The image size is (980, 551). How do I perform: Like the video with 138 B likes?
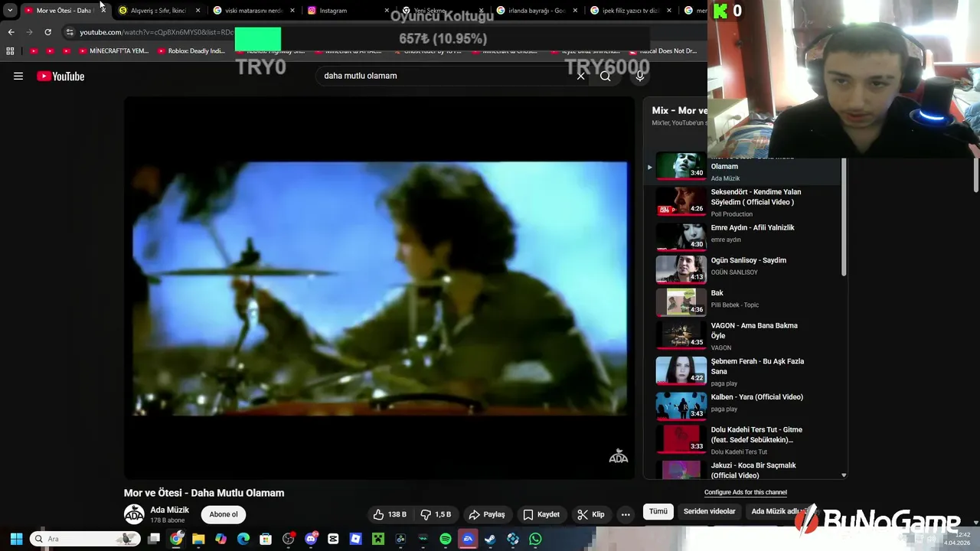[x=390, y=514]
